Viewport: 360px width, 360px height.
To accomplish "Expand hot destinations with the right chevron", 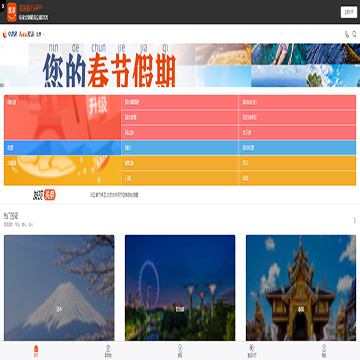I will tap(355, 220).
